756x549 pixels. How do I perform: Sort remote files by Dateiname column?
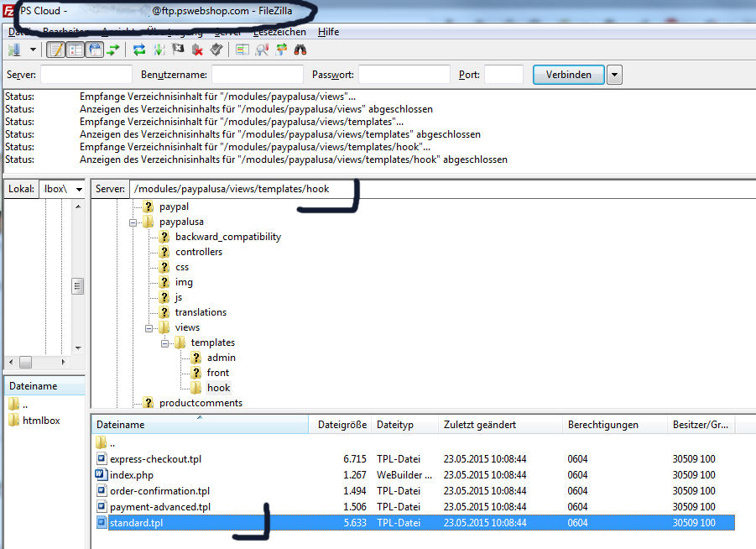(200, 425)
